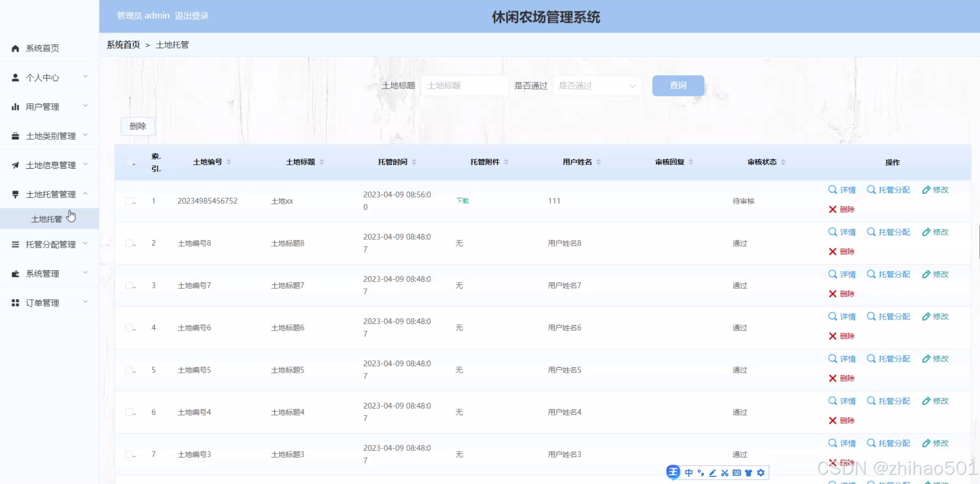Sort by 审核状态 column arrows
The height and width of the screenshot is (484, 980).
(x=783, y=162)
